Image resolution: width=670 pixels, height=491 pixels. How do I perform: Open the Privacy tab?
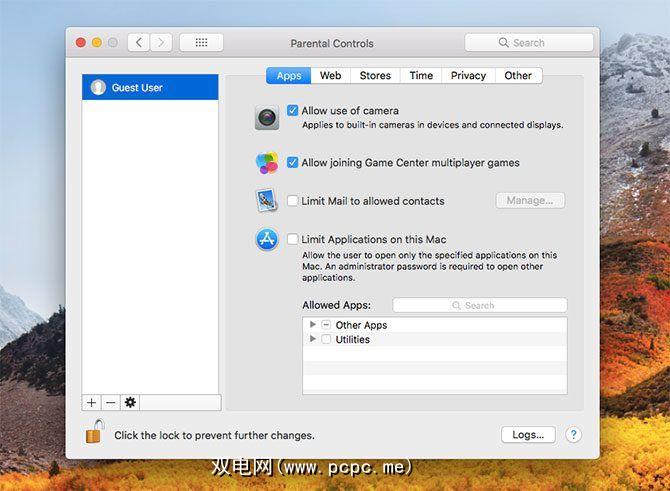(468, 76)
